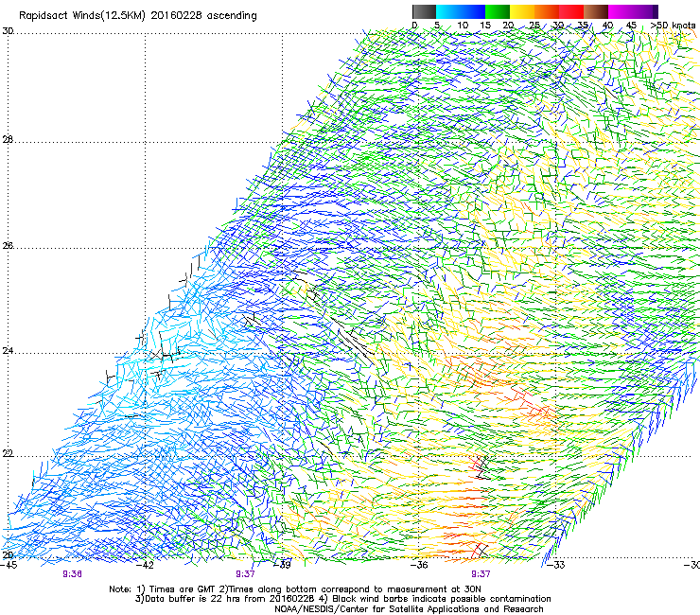Click the green segment of the speed legend
Screen dimensions: 700x615
coord(498,11)
